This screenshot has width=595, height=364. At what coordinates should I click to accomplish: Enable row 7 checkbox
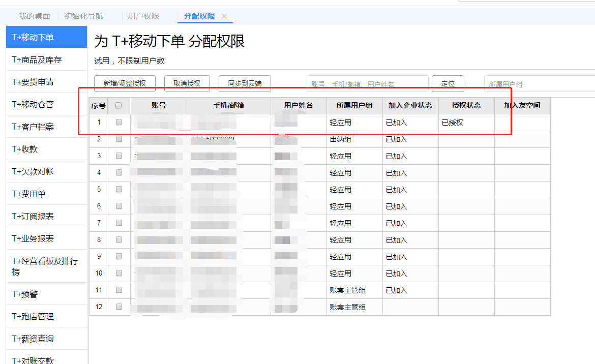click(x=119, y=223)
